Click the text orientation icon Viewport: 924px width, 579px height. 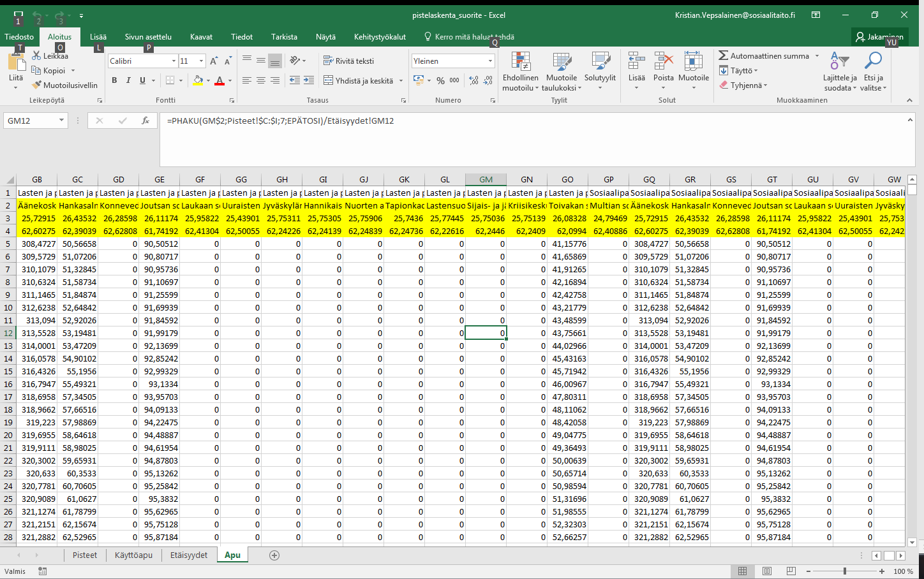295,61
